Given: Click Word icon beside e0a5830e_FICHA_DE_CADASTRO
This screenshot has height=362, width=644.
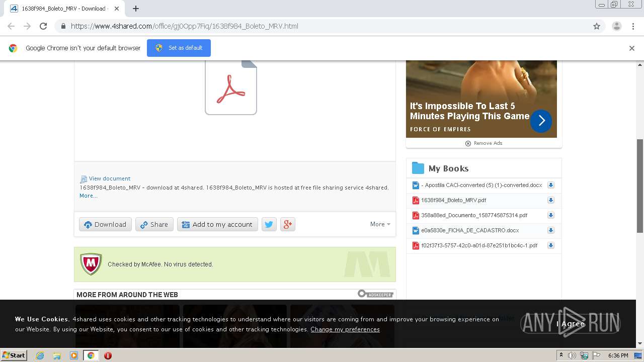Looking at the screenshot, I should [416, 230].
